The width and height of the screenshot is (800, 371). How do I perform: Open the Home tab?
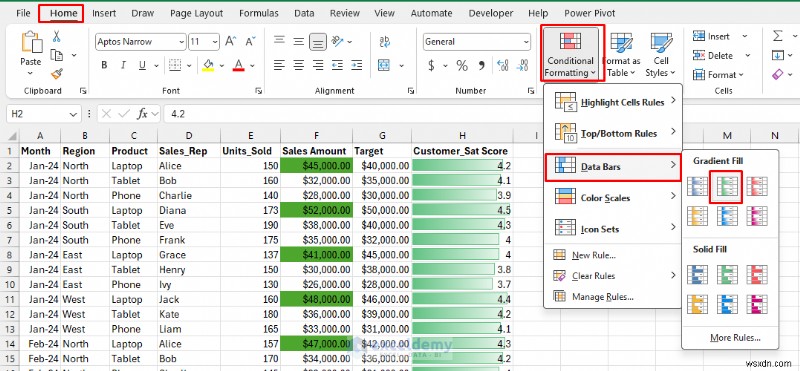tap(63, 13)
